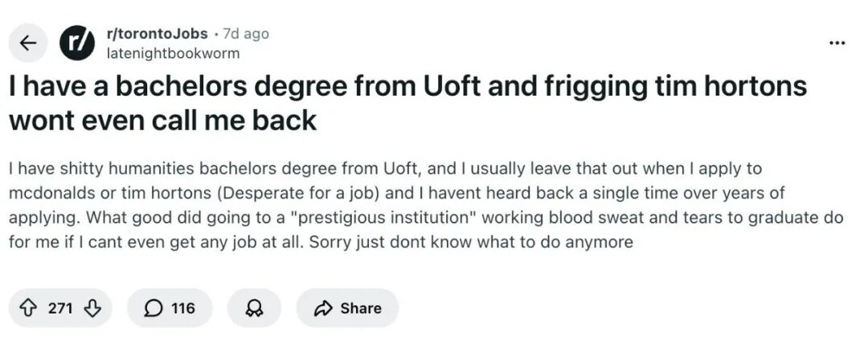
Task: Click the share arrow icon
Action: (324, 308)
